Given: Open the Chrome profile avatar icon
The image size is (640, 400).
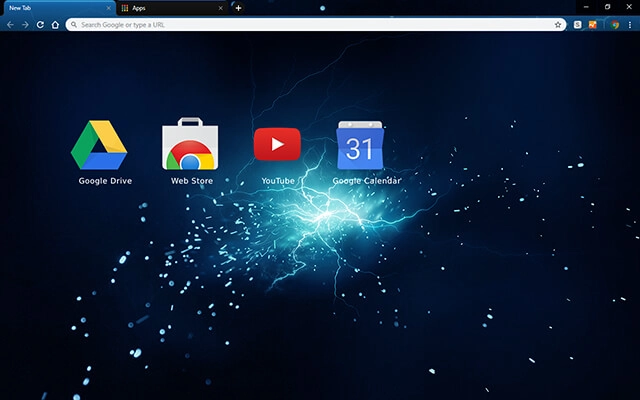Looking at the screenshot, I should (615, 25).
